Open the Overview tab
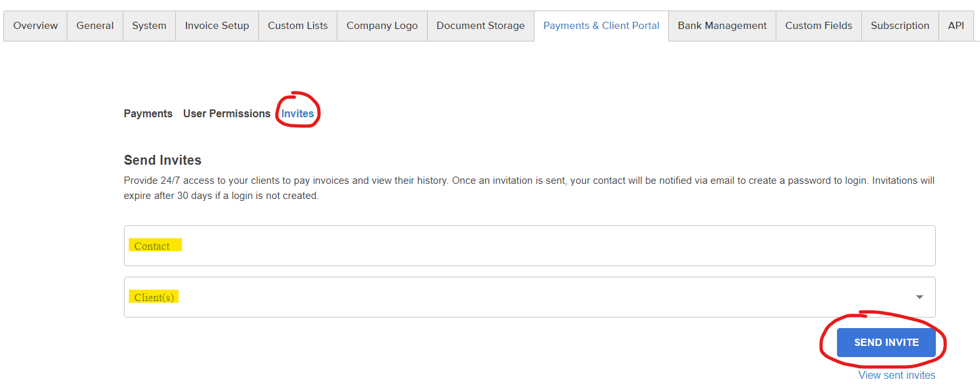 [x=36, y=26]
